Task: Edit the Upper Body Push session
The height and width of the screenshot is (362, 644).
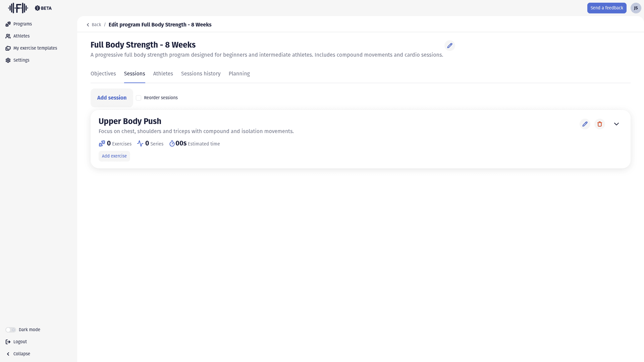Action: [585, 124]
